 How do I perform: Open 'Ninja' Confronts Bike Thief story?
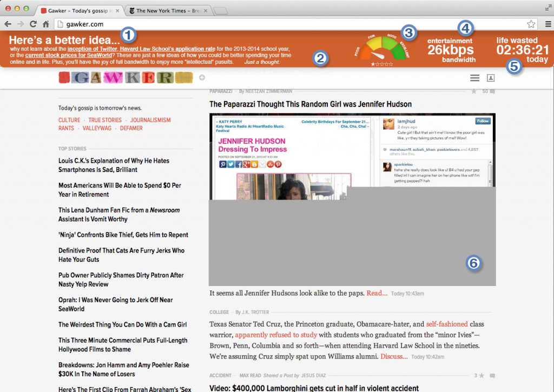(123, 235)
